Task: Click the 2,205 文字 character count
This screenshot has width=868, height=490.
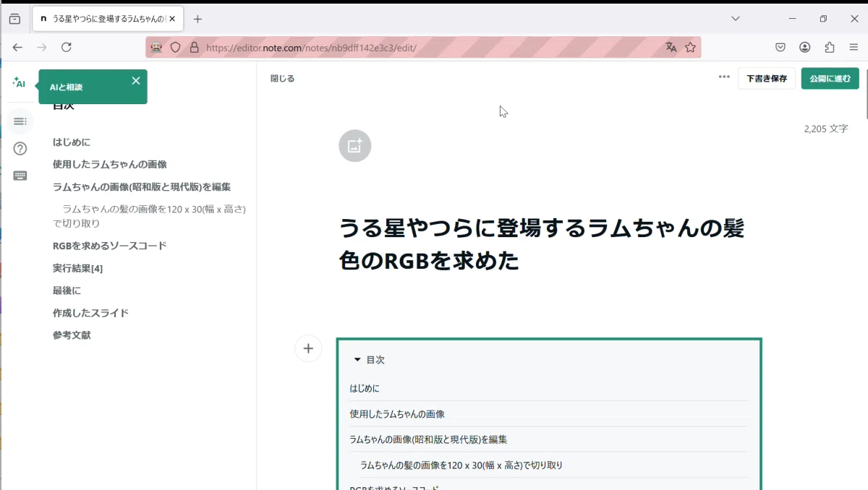Action: point(826,129)
